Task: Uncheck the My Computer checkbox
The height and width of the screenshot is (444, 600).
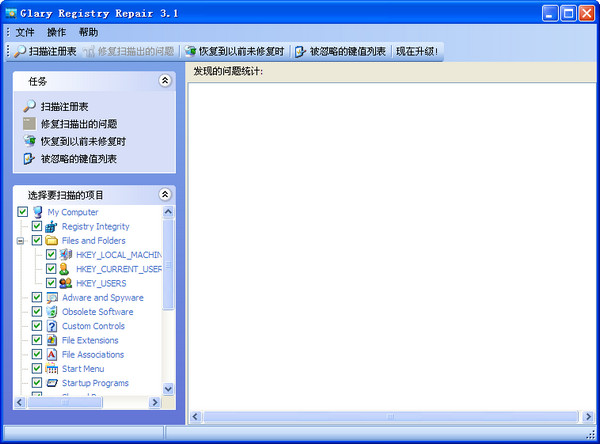Action: tap(23, 212)
